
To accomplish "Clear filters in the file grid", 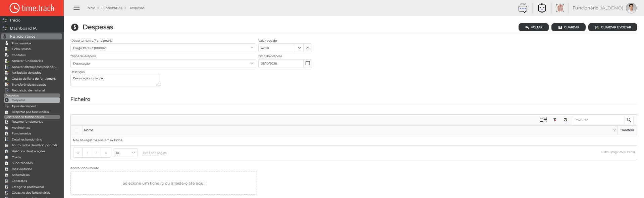I will click(555, 120).
